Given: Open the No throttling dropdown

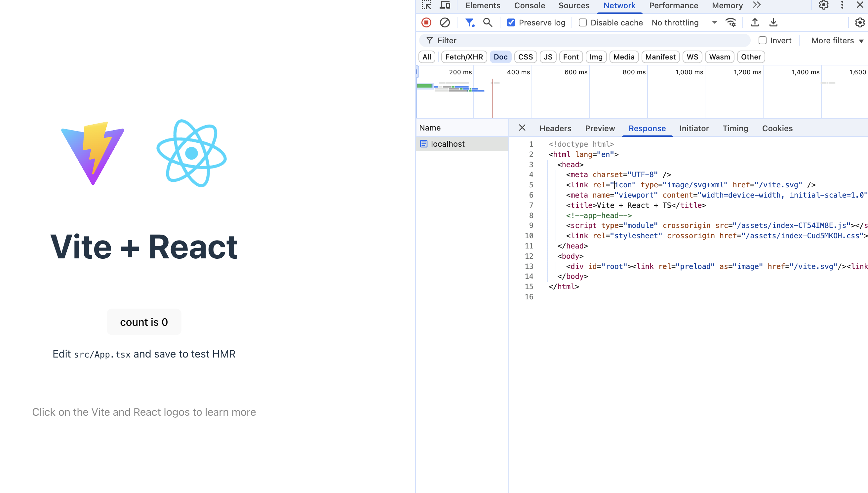Looking at the screenshot, I should point(684,22).
